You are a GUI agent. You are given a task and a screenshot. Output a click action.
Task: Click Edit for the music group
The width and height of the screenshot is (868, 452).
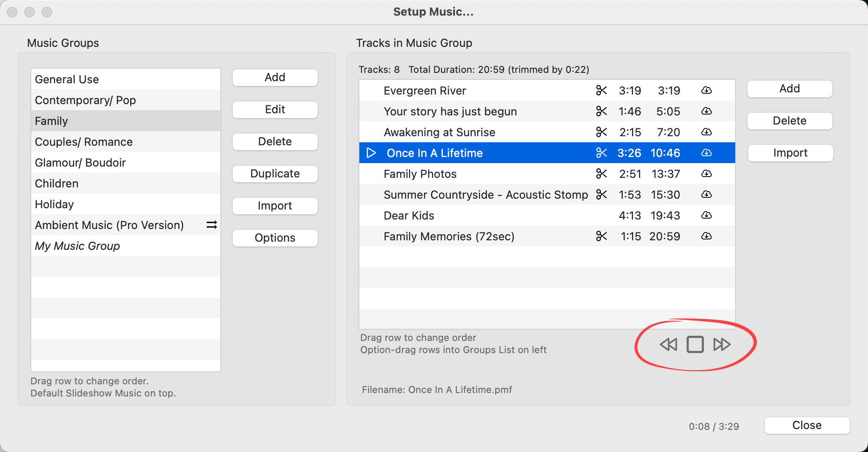[275, 109]
